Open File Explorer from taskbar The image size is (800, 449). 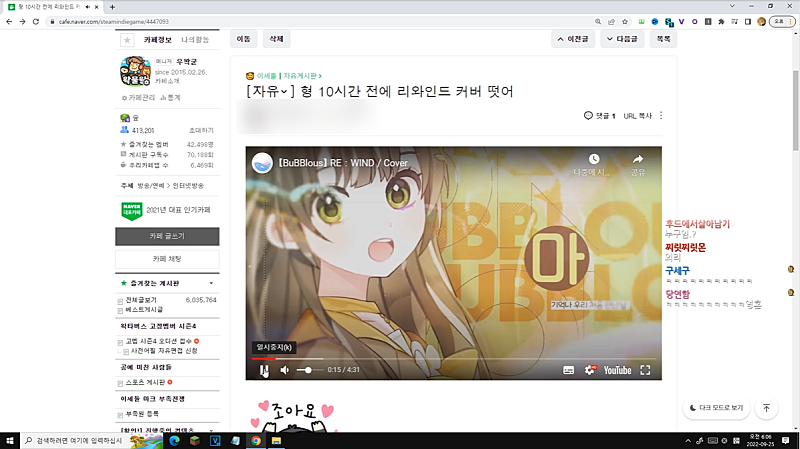[276, 440]
